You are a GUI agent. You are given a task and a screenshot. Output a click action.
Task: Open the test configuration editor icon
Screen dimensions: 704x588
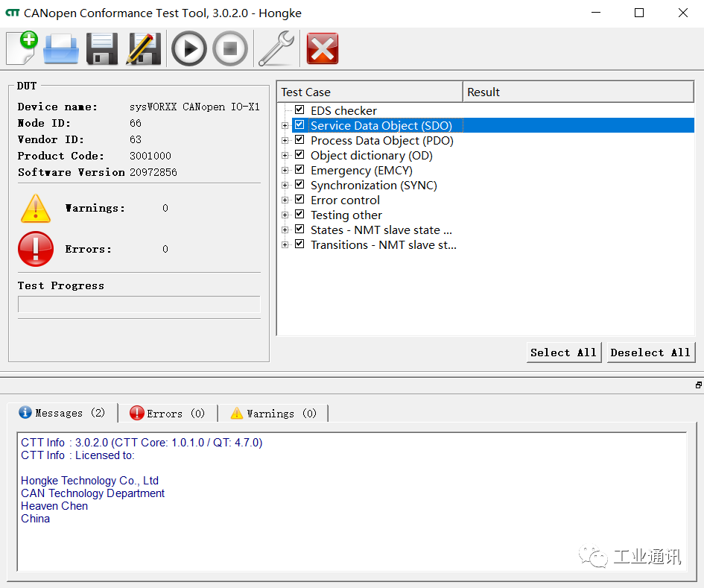(142, 48)
